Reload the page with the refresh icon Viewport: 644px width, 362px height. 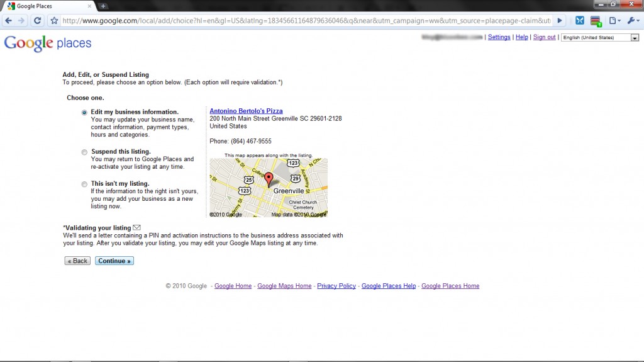[x=37, y=21]
